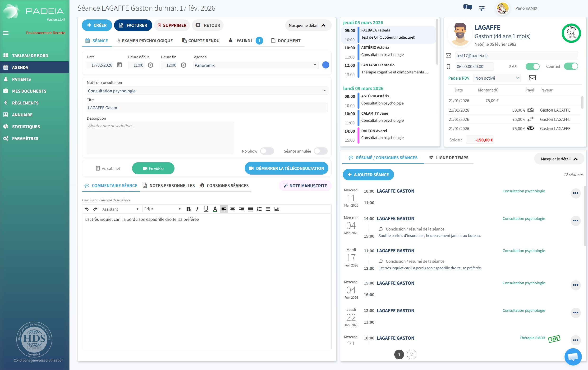Viewport: 588px width, 370px height.
Task: Click the calendar icon next to date
Action: coord(119,65)
